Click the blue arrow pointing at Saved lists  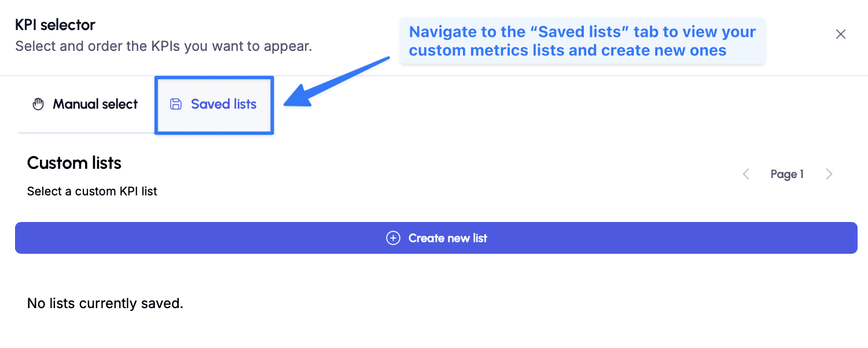337,82
